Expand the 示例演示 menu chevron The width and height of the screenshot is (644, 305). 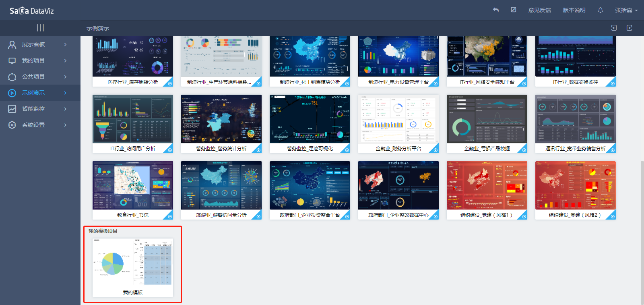pos(65,93)
